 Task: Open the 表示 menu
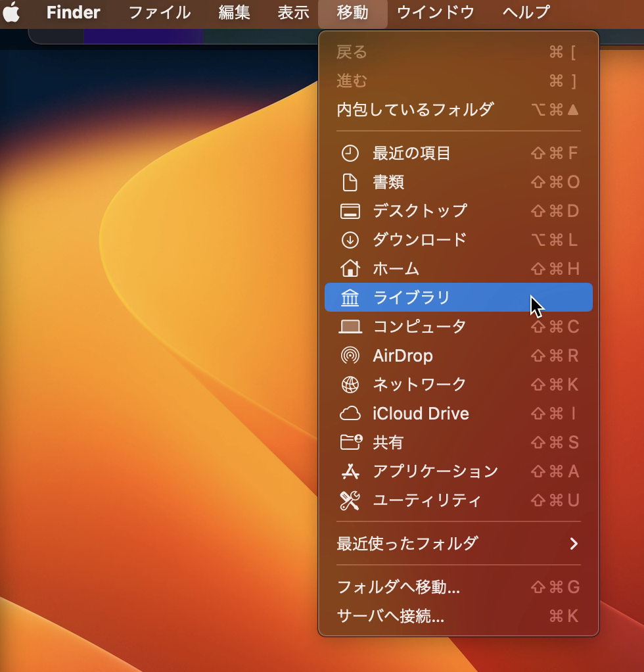[293, 12]
